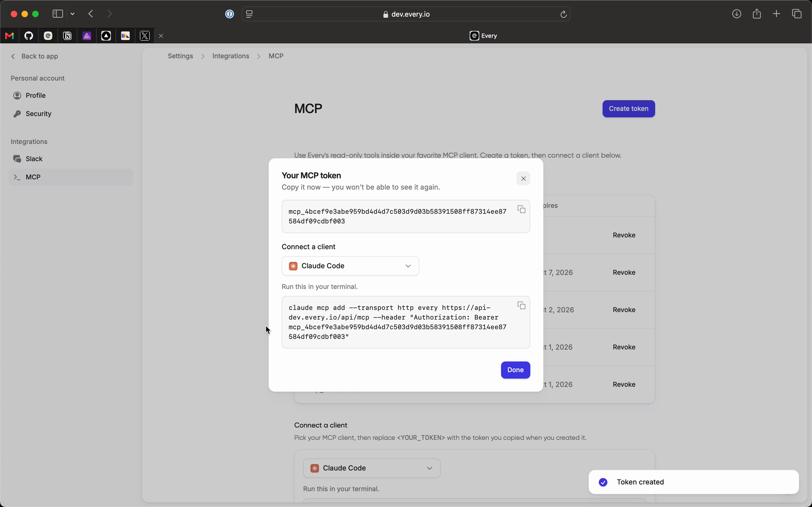
Task: Open a new tab with plus icon
Action: (776, 14)
